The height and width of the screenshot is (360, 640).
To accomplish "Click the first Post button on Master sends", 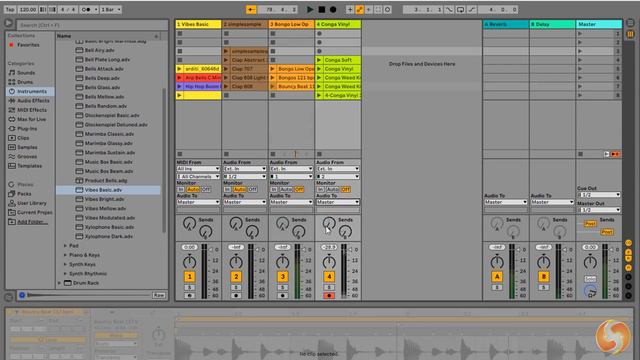I will [x=590, y=224].
